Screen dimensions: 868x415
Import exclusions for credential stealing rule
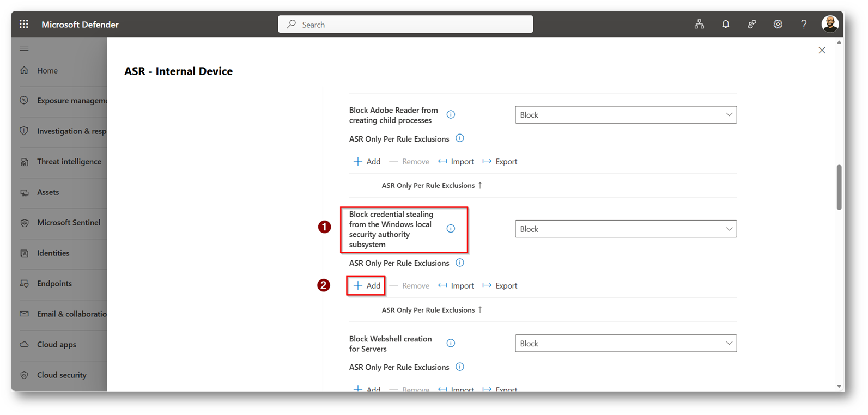[456, 286]
